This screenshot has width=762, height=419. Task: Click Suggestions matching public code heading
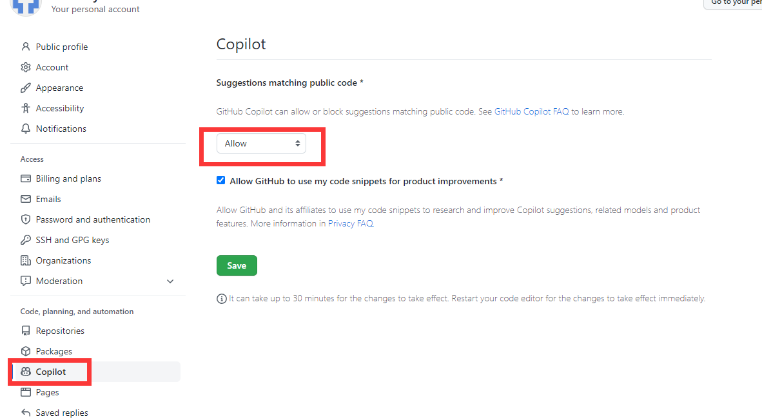(x=290, y=83)
